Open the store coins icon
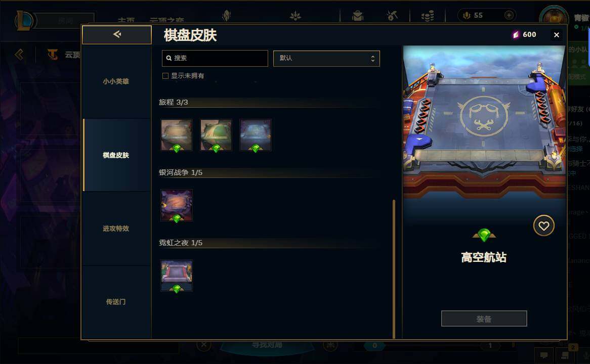 pyautogui.click(x=428, y=16)
